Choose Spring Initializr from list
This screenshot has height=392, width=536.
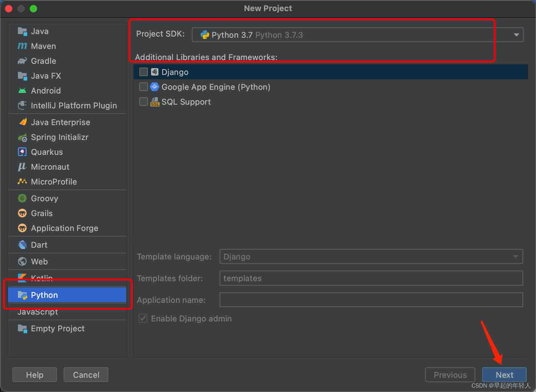click(x=60, y=137)
